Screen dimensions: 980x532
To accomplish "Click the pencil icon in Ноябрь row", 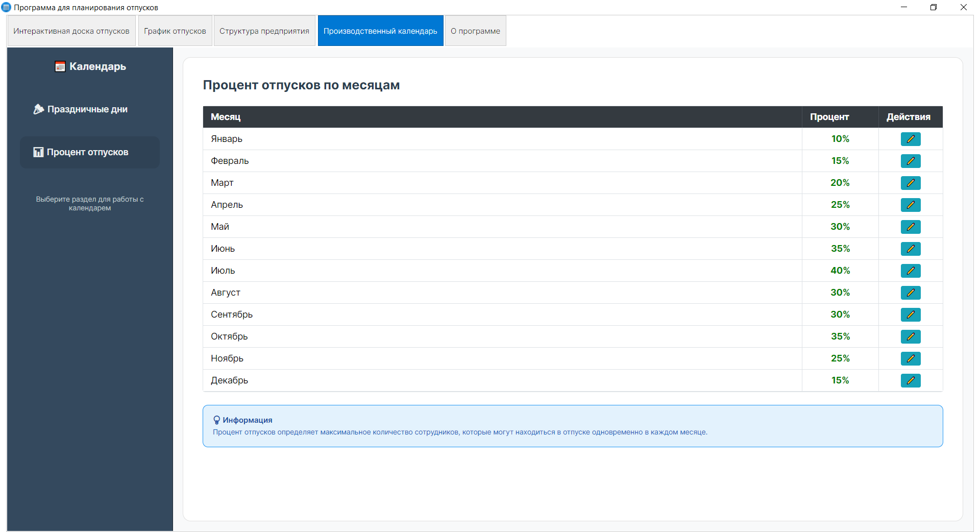I will [910, 358].
